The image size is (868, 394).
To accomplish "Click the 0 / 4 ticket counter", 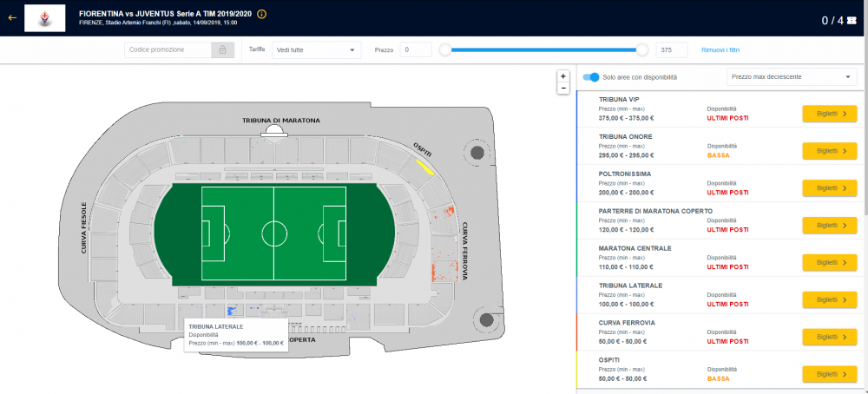I will [x=832, y=21].
